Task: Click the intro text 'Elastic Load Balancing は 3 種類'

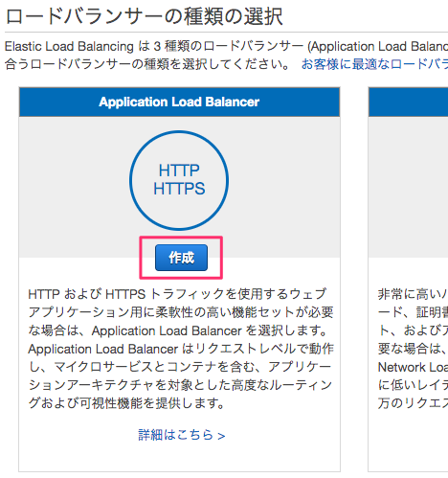Action: tap(226, 56)
